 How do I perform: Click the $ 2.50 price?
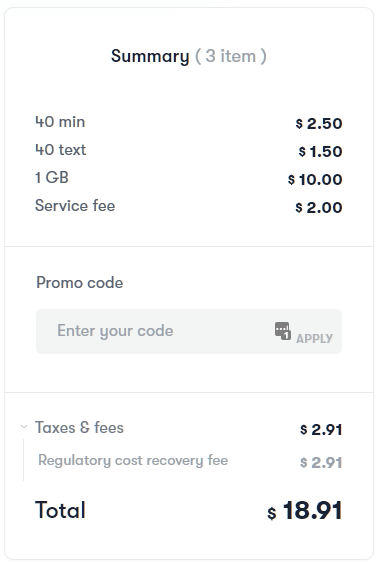(x=319, y=124)
